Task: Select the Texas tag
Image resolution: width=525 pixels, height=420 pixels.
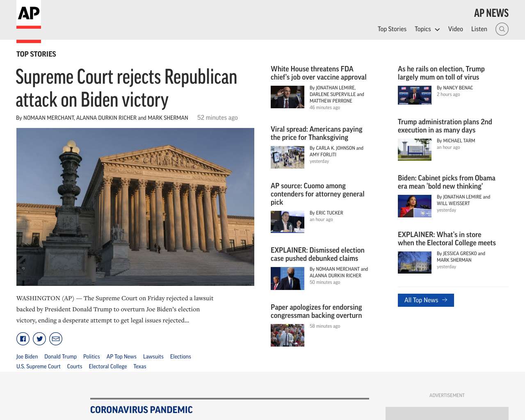Action: (140, 366)
